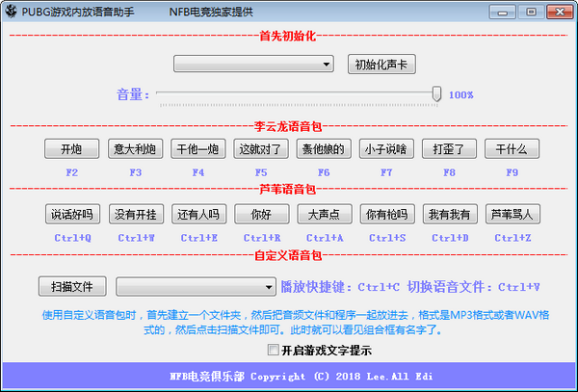The image size is (578, 392).
Task: Click the 芦苇语音包 section heading
Action: tap(287, 189)
